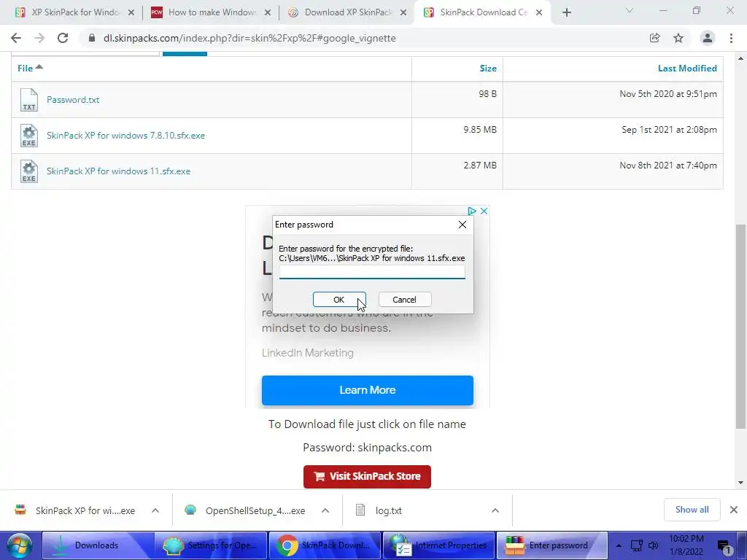Reload the current page

click(63, 38)
